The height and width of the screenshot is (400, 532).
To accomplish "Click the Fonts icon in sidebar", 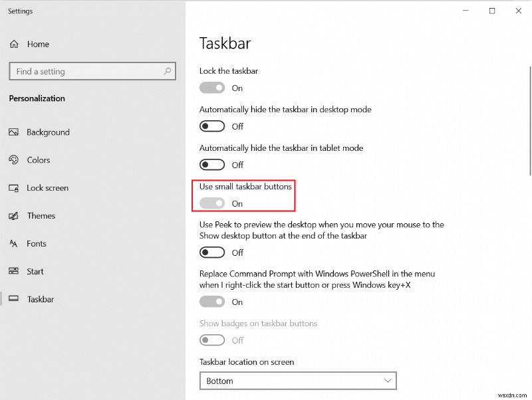I will (13, 244).
